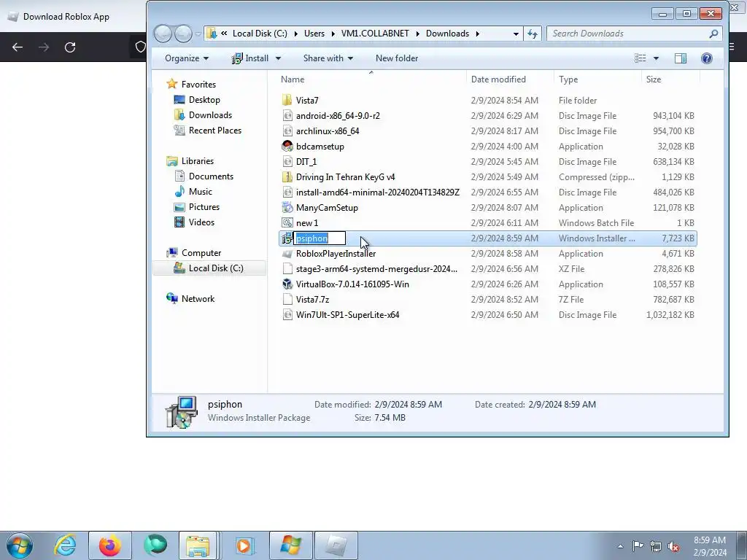Select Local Disk (C:) in navigation pane
747x560 pixels.
coord(216,268)
